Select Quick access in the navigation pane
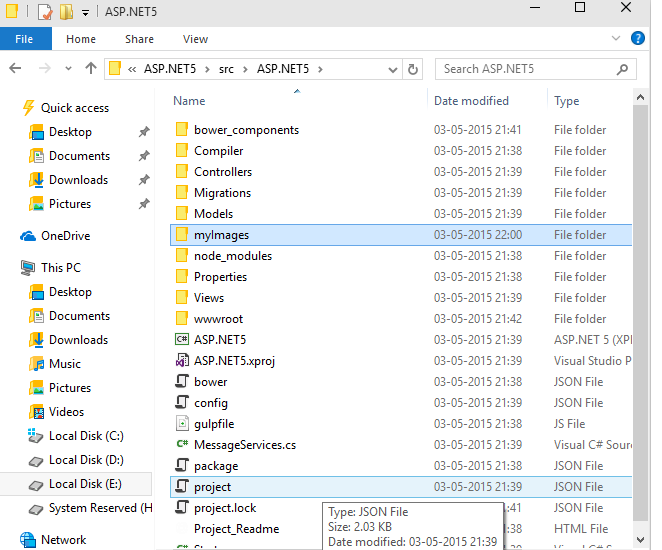662x550 pixels. coord(75,108)
